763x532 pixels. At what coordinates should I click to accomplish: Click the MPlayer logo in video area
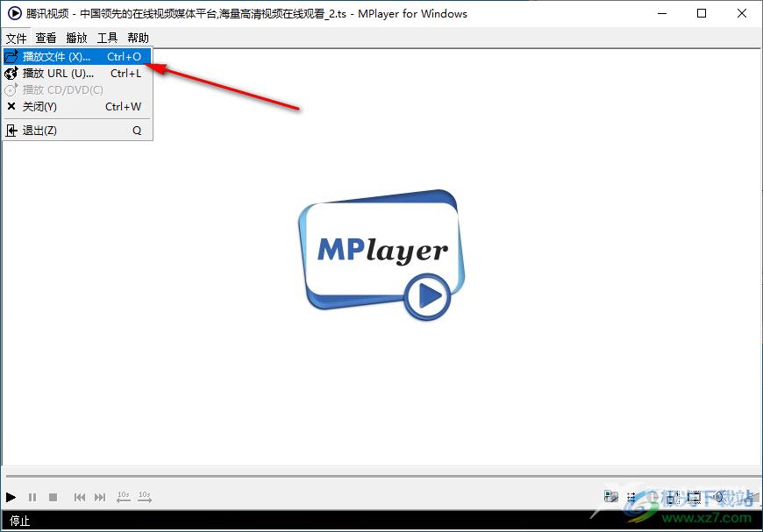[x=381, y=255]
